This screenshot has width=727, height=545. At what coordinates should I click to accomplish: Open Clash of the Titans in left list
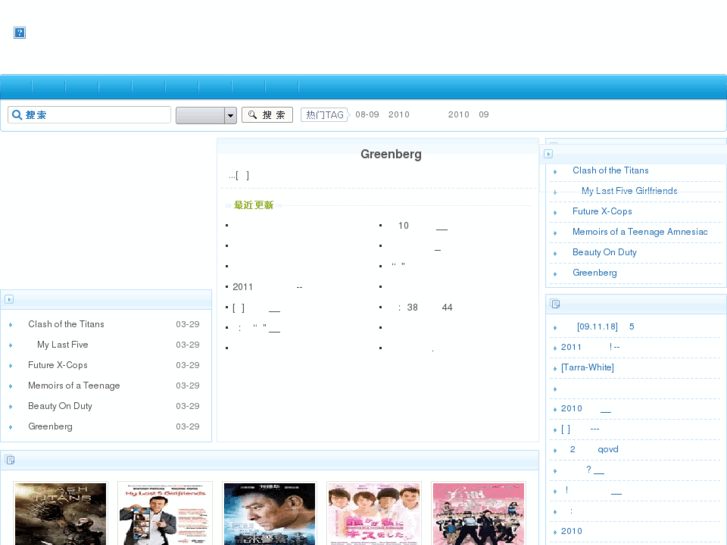pyautogui.click(x=66, y=324)
